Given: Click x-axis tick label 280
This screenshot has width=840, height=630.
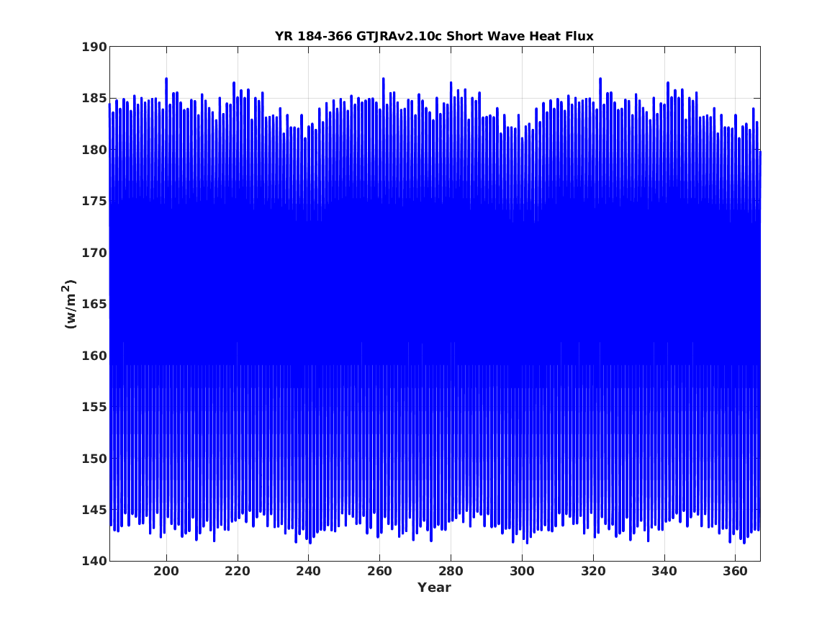Looking at the screenshot, I should coord(451,572).
